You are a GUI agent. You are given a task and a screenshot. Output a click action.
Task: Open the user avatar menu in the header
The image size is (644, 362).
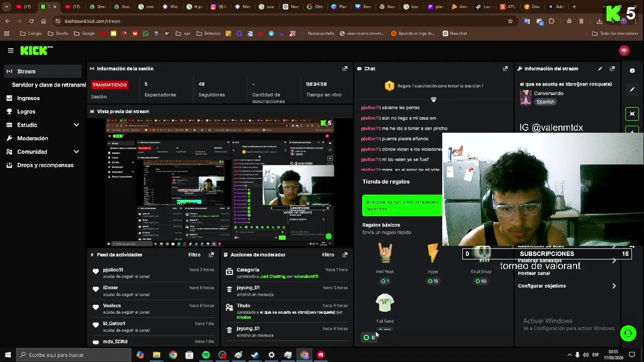point(624,50)
